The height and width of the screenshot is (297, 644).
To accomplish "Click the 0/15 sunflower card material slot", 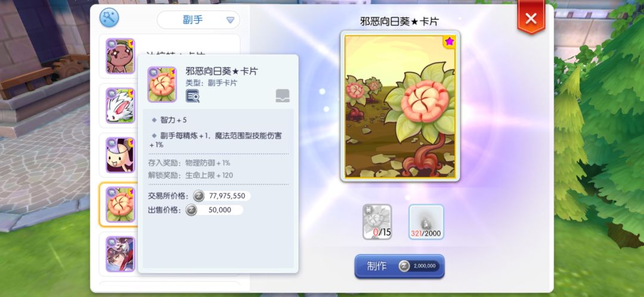I will tap(377, 222).
